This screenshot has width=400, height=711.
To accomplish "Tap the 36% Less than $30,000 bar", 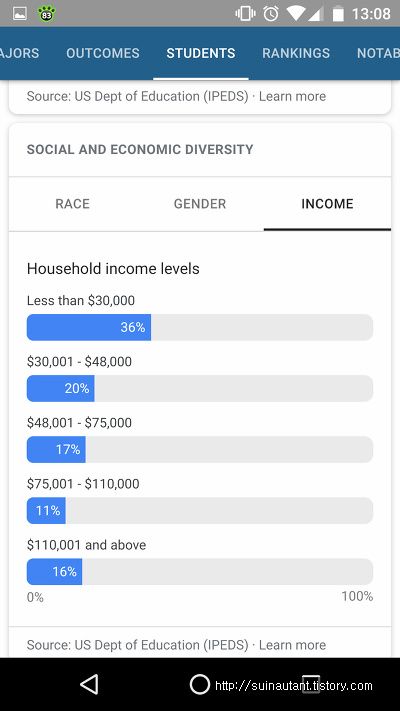I will (x=200, y=327).
